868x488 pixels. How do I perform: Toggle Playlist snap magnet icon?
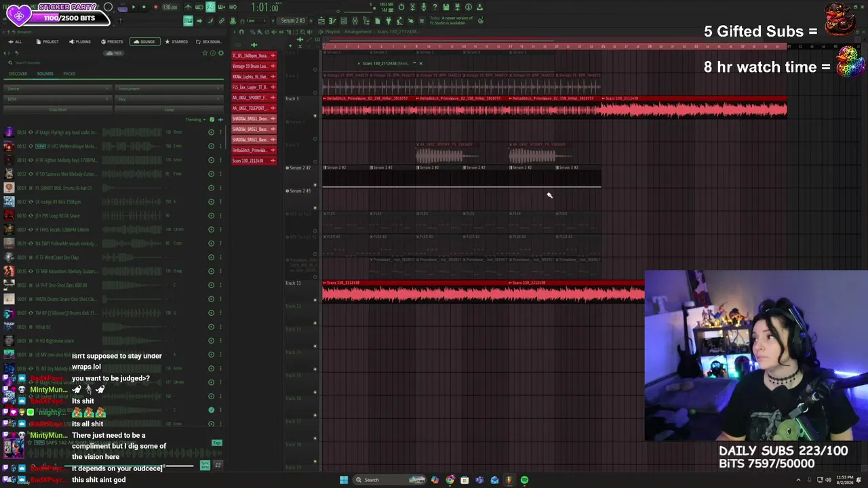pos(241,32)
